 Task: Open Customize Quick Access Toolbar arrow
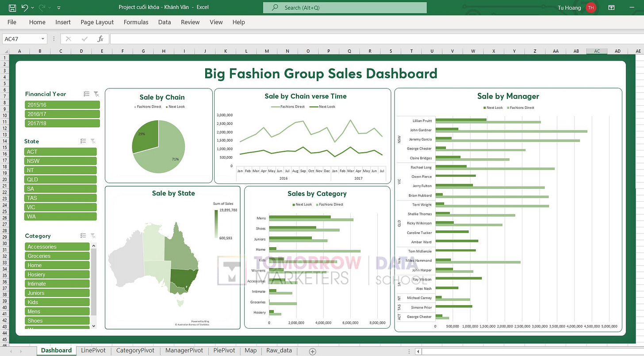point(59,8)
